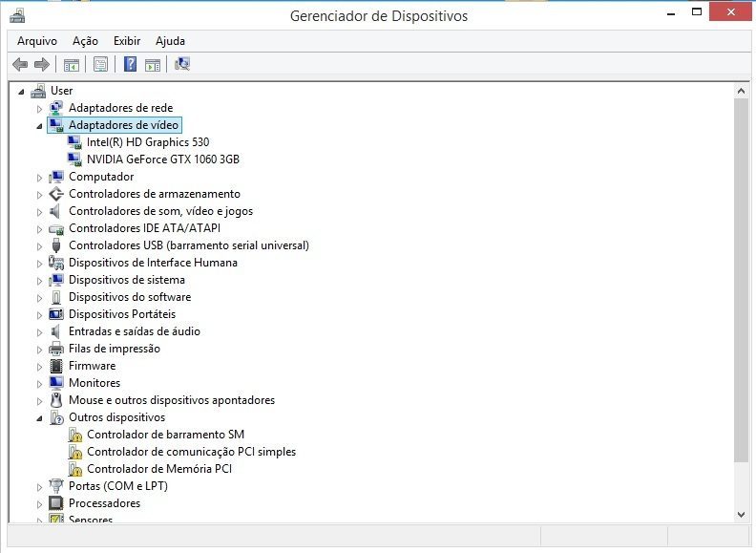Collapse Adaptadores de vídeo
Screen dimensions: 756x553
point(39,126)
